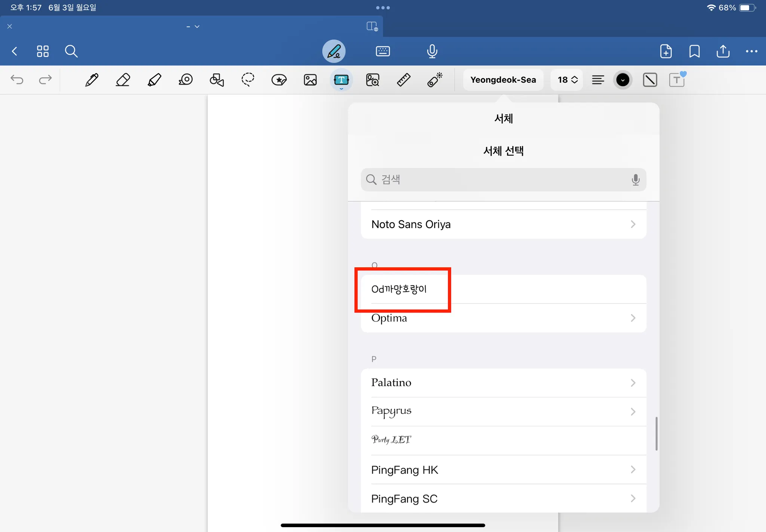The height and width of the screenshot is (532, 766).
Task: Select the pen tool
Action: (x=92, y=80)
